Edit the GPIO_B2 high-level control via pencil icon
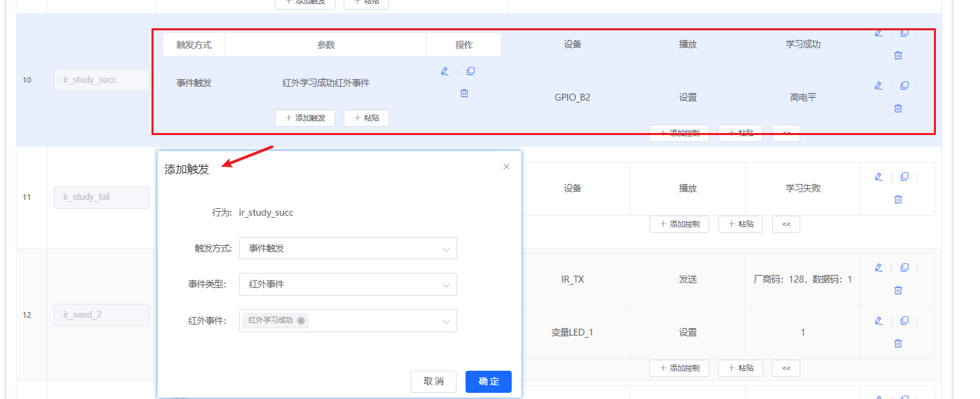The width and height of the screenshot is (980, 399). point(878,85)
